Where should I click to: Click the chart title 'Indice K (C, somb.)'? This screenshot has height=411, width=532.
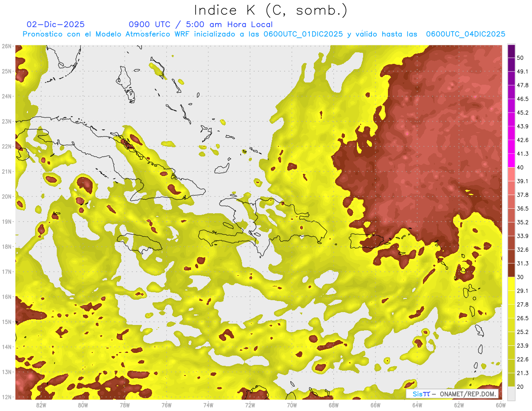click(x=271, y=10)
